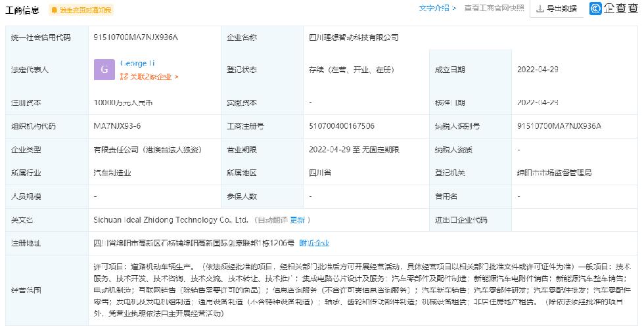Click the unified social credit code value
The height and width of the screenshot is (331, 644).
pyautogui.click(x=136, y=37)
